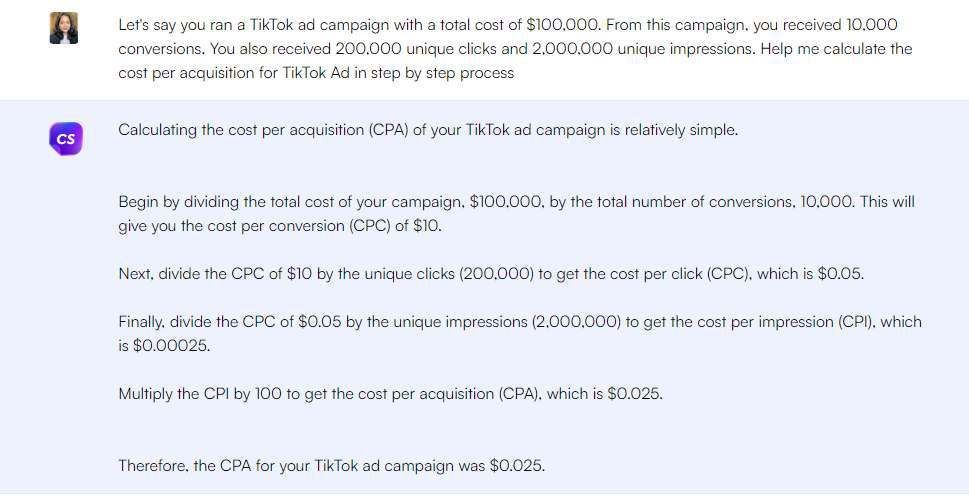Screen dimensions: 969x497
Task: Click the line starting "Multiply the CPI by 100"
Action: (390, 393)
